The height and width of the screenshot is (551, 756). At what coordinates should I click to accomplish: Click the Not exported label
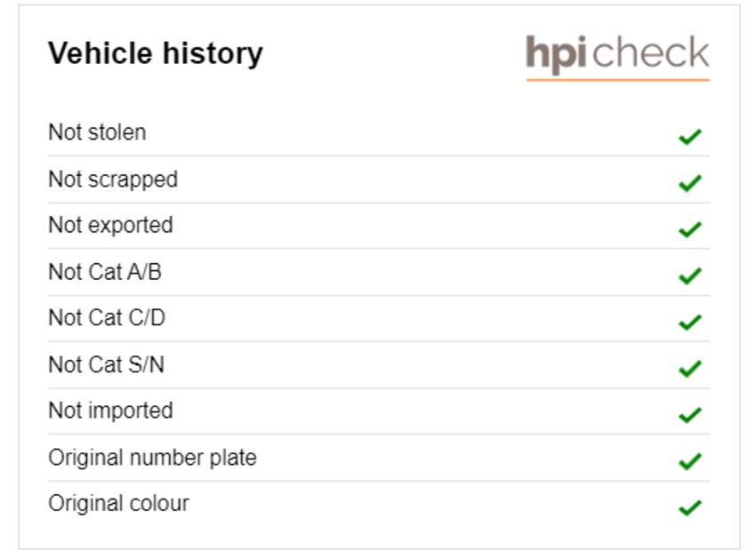111,226
